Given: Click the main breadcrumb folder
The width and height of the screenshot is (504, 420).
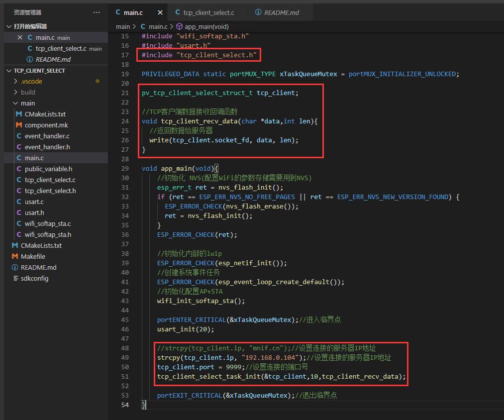Looking at the screenshot, I should [123, 27].
